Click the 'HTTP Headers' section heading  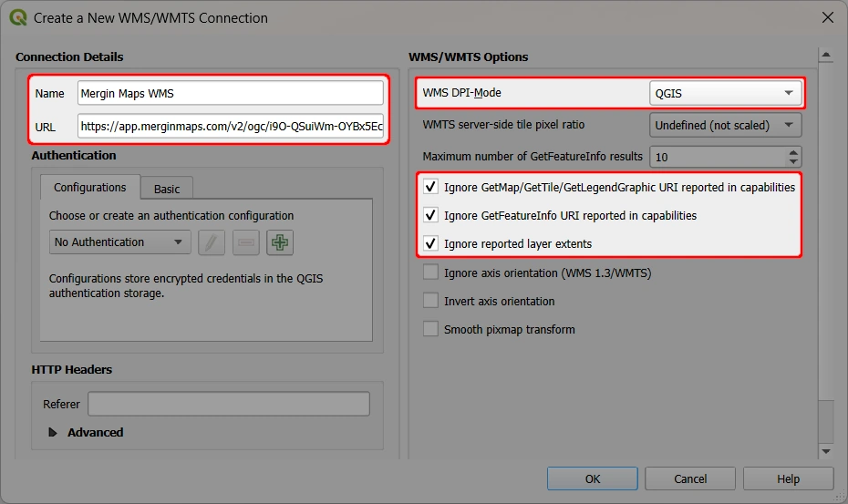(x=71, y=369)
